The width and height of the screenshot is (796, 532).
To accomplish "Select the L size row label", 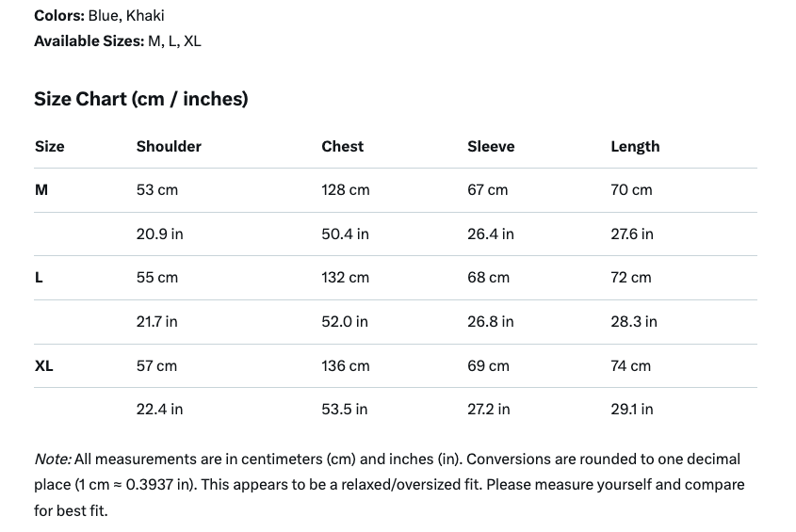I will pyautogui.click(x=39, y=278).
